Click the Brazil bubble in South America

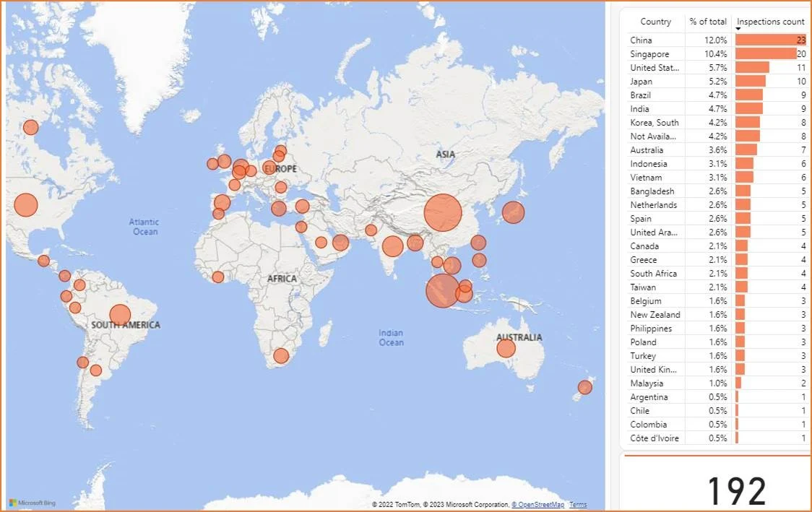(120, 315)
